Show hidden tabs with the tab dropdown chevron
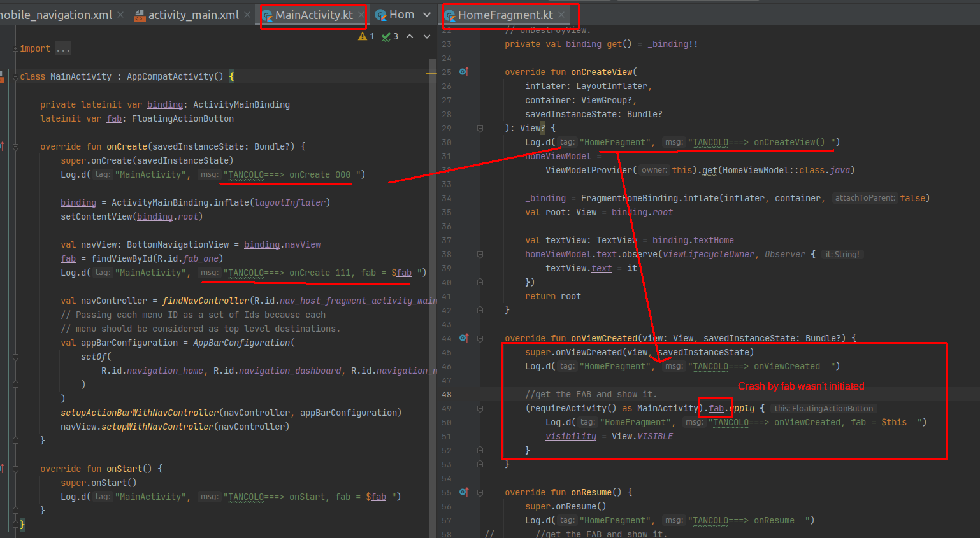 427,15
